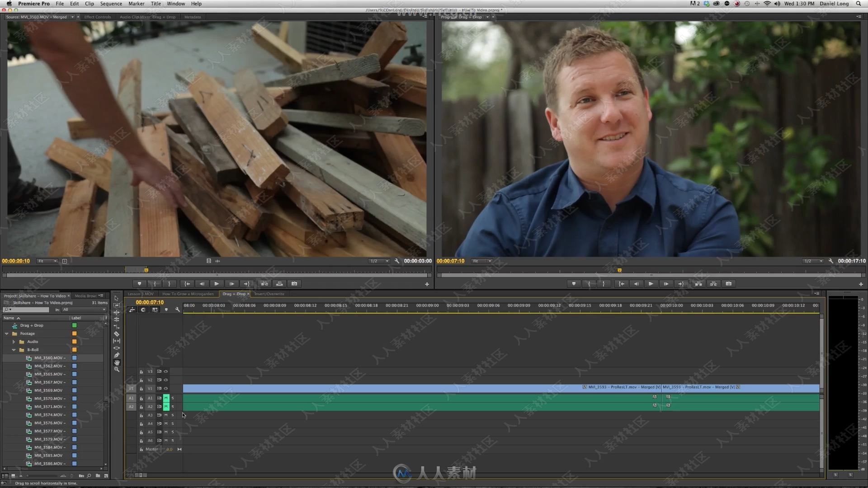Toggle snap in timeline
Image resolution: width=868 pixels, height=488 pixels.
(143, 310)
